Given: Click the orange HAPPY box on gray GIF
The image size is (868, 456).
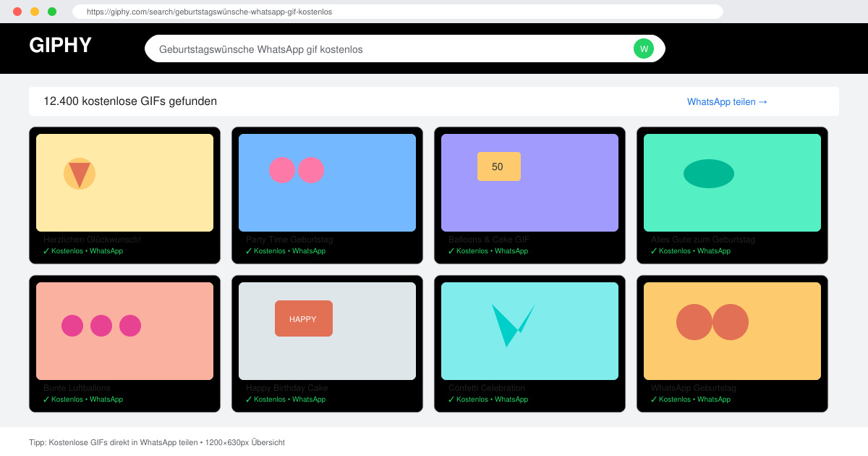Looking at the screenshot, I should [x=304, y=318].
